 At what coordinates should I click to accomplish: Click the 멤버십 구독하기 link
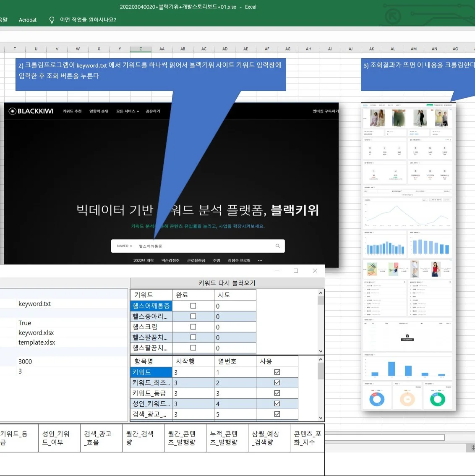pyautogui.click(x=325, y=111)
